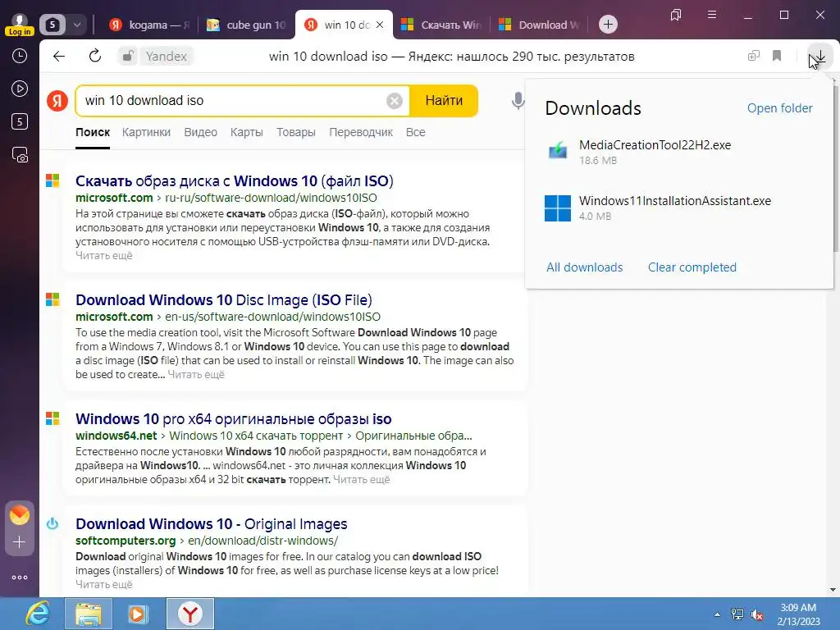Click the softcomputers.org domain link

point(126,541)
